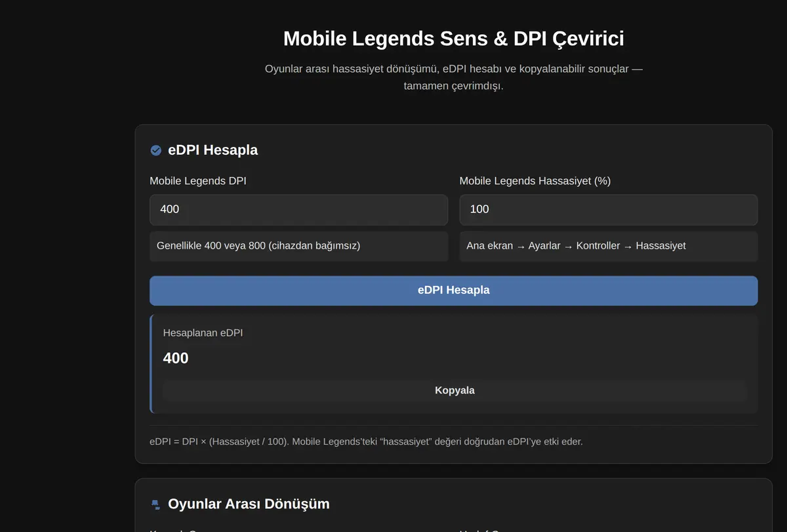Click the Mobile Legends Hassasiyet (%) input
The width and height of the screenshot is (787, 532).
[x=608, y=209]
